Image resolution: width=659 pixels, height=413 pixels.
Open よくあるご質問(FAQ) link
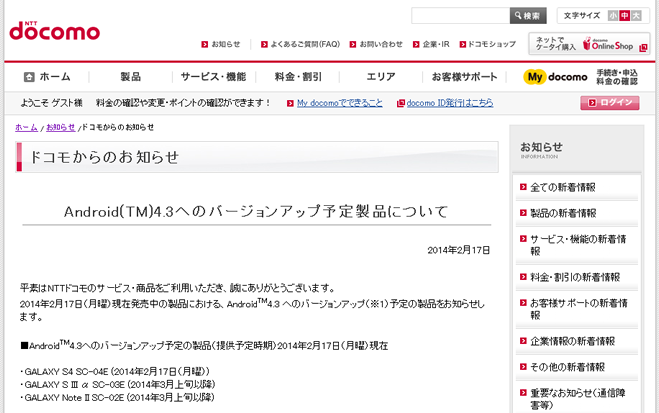tap(305, 44)
